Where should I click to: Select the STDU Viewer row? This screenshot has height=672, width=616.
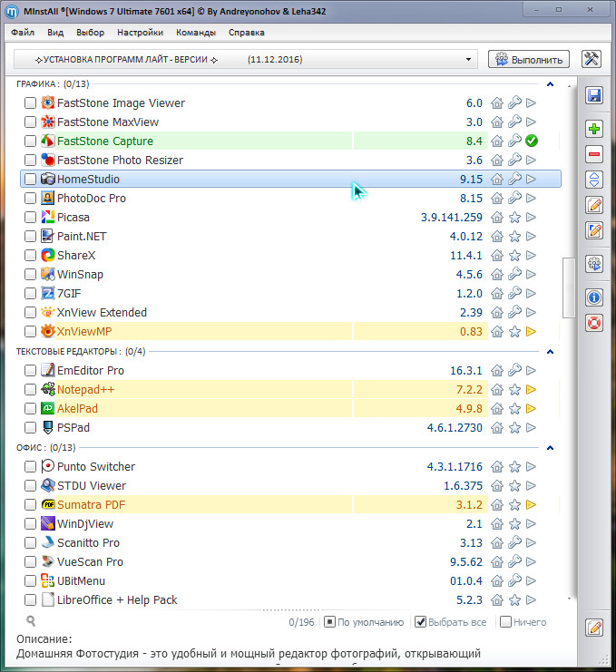(290, 485)
